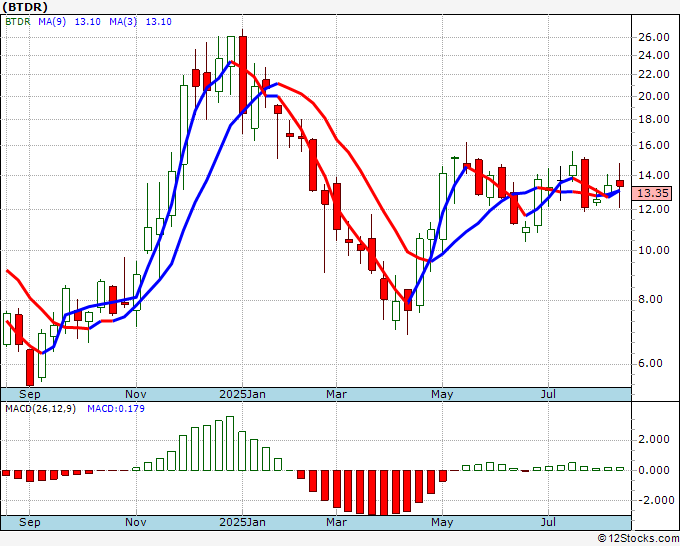Click Sep on the price chart date axis
Viewport: 680px width, 546px height.
[x=29, y=394]
